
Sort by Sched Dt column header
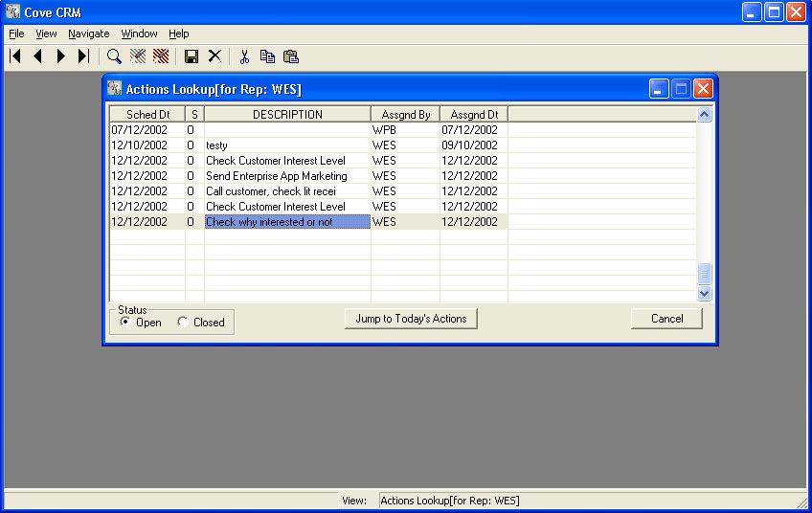tap(147, 115)
